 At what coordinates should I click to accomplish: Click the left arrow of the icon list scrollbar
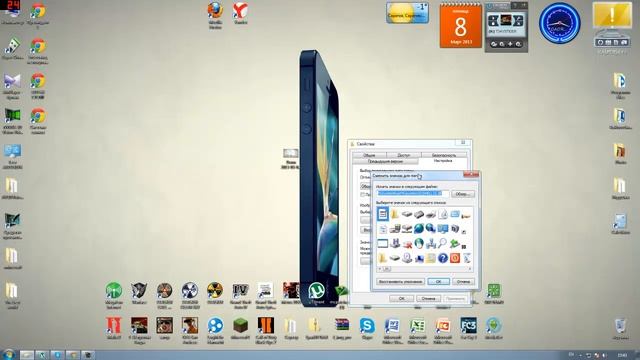380,269
